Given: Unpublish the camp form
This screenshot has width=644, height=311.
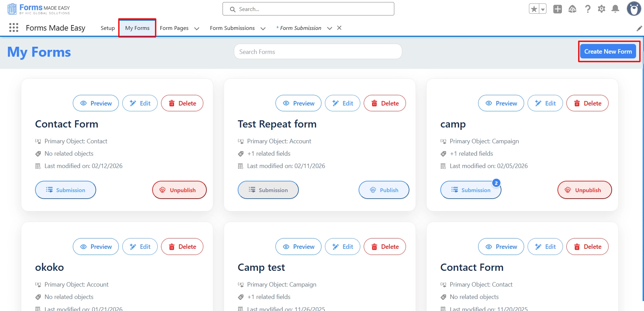Looking at the screenshot, I should click(x=584, y=190).
